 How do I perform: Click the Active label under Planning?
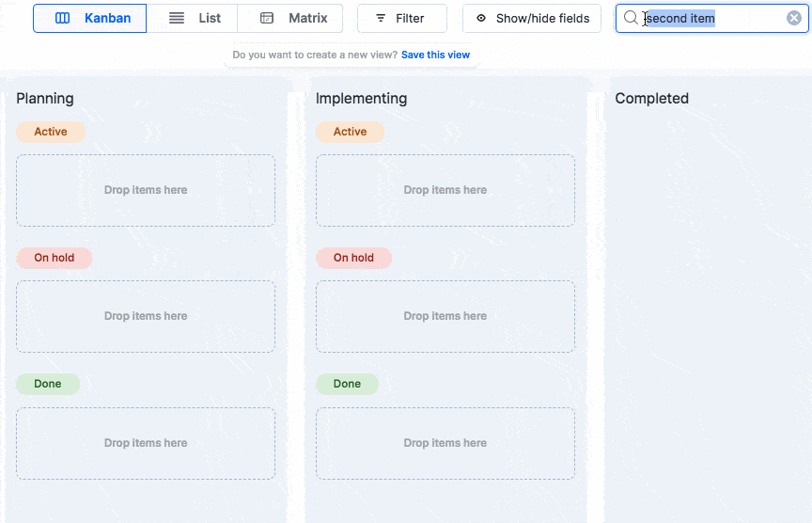[x=51, y=132]
